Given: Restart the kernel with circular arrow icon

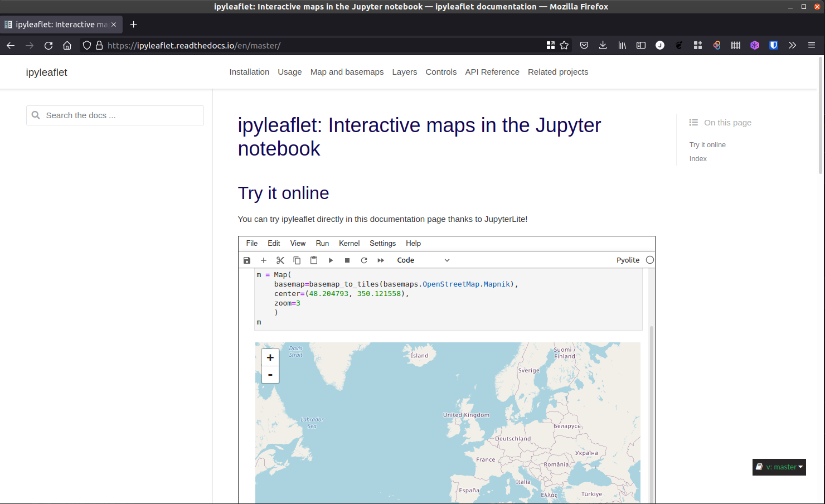Looking at the screenshot, I should click(364, 260).
